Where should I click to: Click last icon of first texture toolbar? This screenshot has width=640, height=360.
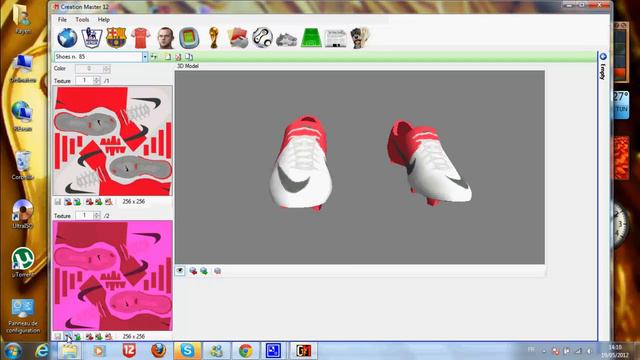(x=109, y=202)
